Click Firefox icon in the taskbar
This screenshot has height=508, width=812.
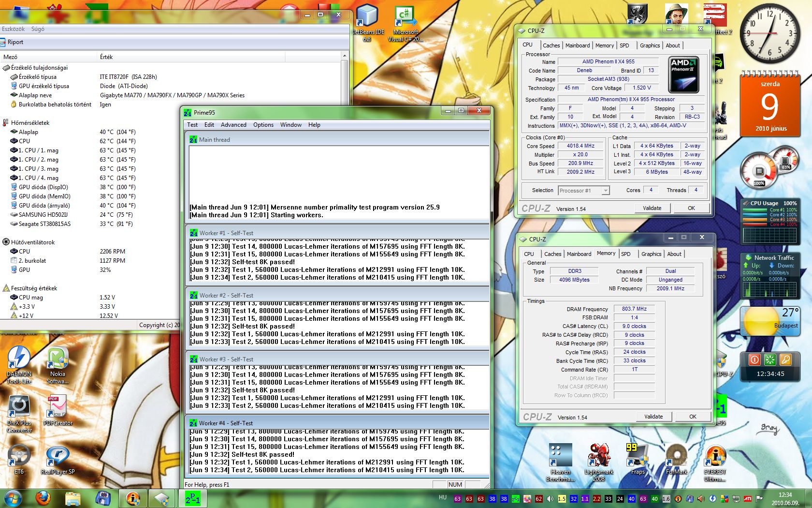click(x=43, y=498)
